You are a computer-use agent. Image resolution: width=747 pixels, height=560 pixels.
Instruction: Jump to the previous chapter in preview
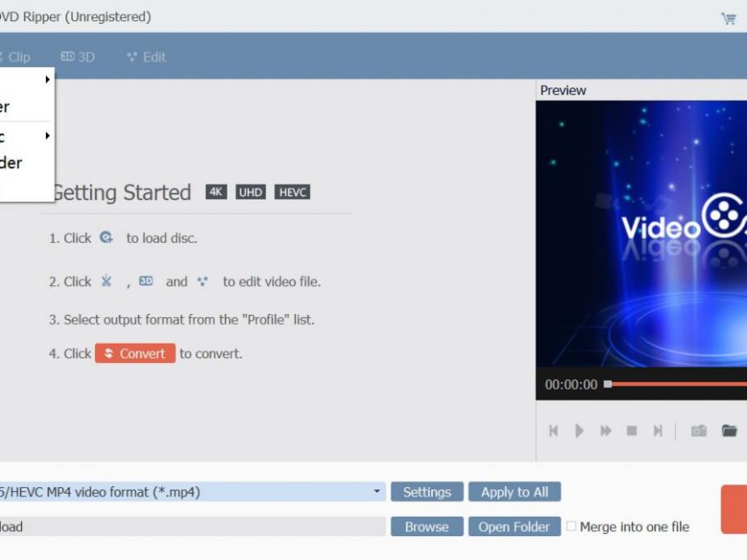[x=553, y=430]
